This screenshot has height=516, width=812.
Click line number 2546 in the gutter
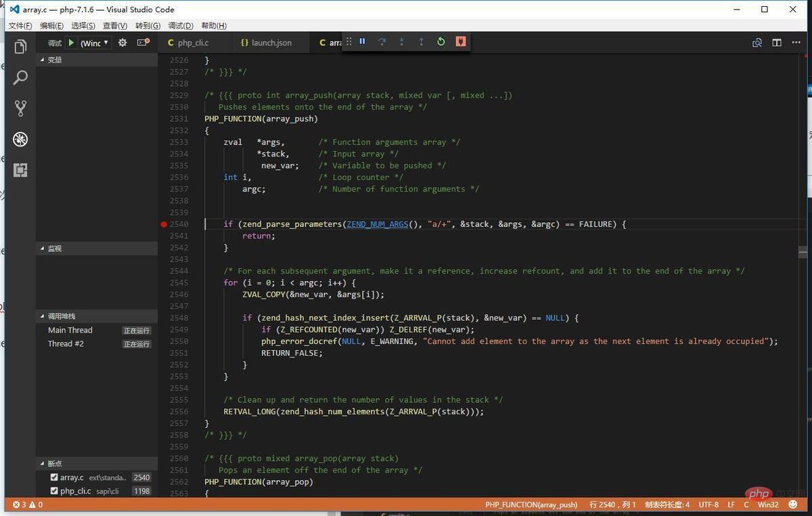[x=179, y=295]
